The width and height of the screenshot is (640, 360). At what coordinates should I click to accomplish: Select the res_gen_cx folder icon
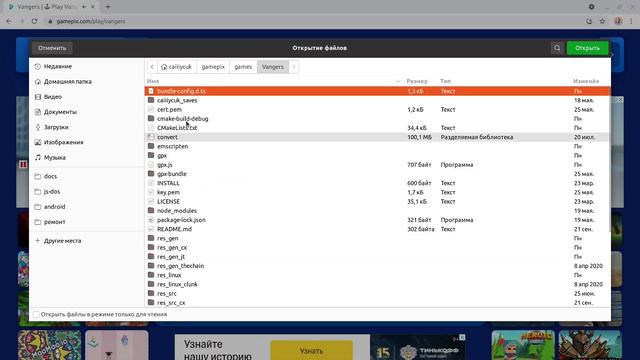click(151, 247)
